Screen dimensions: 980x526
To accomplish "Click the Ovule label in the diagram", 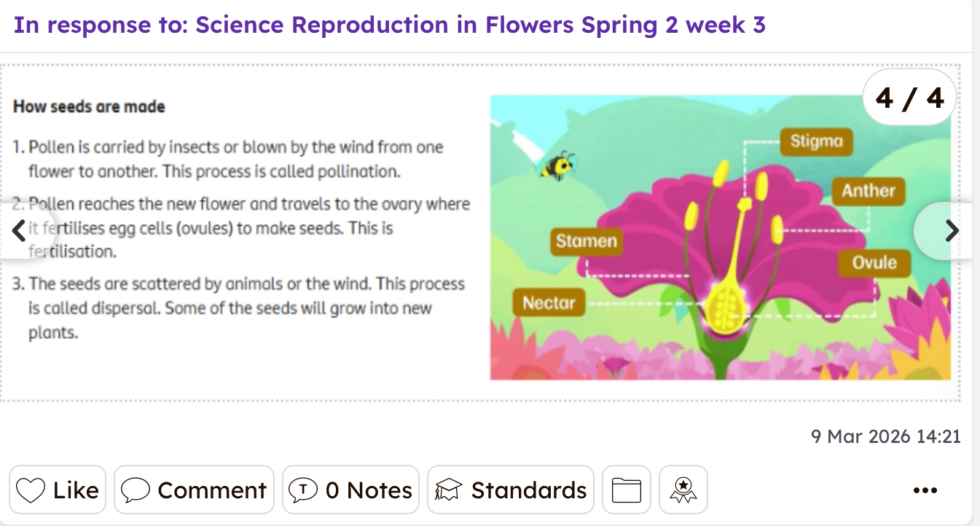I will coord(874,262).
